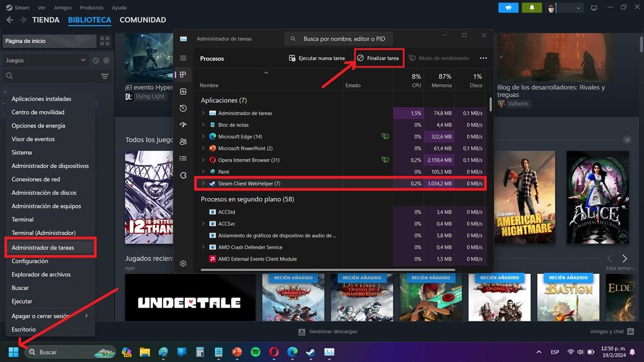644x362 pixels.
Task: Switch to COMUNIDAD tab in Steam
Action: pyautogui.click(x=143, y=20)
